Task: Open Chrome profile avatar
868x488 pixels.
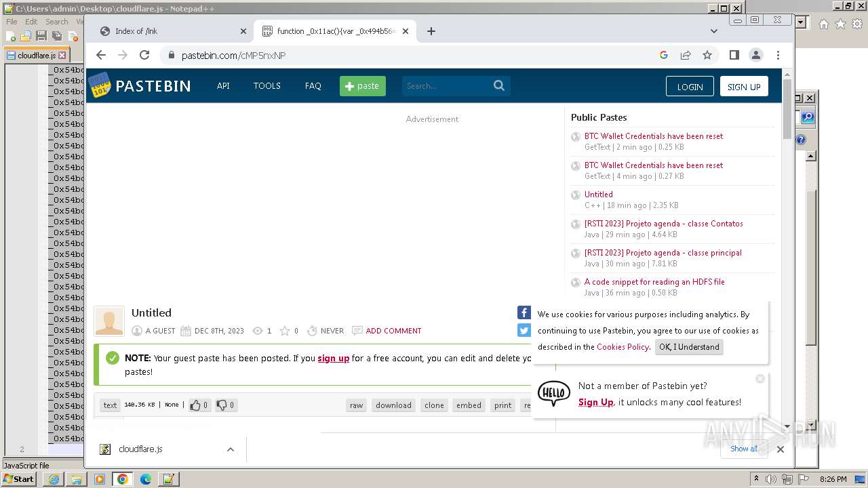Action: 756,55
